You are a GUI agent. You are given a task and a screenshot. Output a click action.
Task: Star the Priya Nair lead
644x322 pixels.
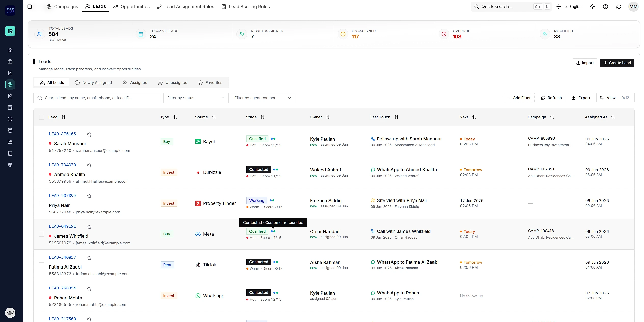[89, 196]
